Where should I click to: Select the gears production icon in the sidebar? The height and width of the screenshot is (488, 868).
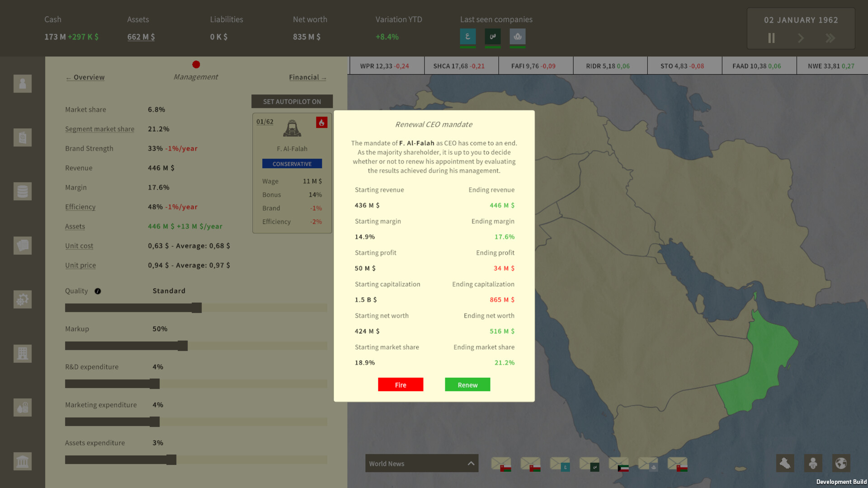click(23, 300)
